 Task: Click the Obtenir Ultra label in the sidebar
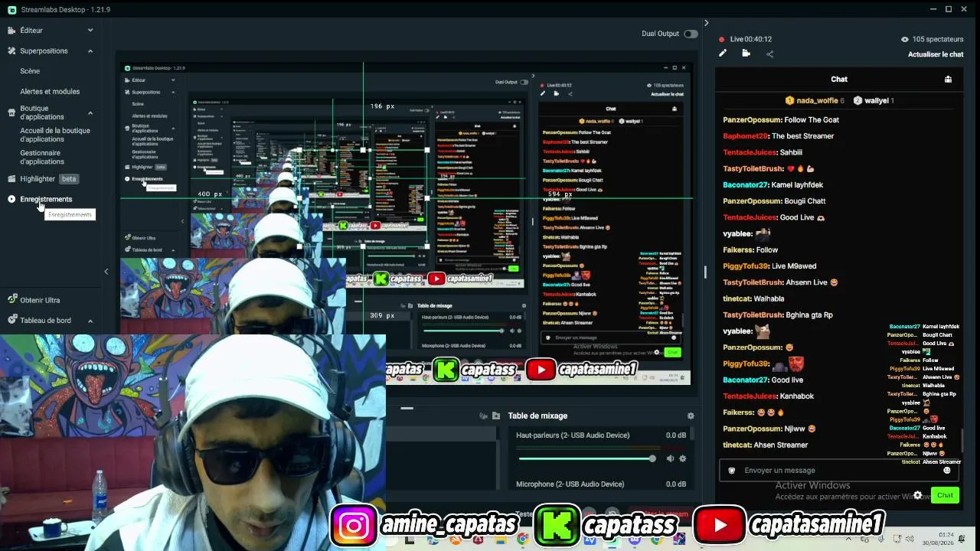pos(40,300)
